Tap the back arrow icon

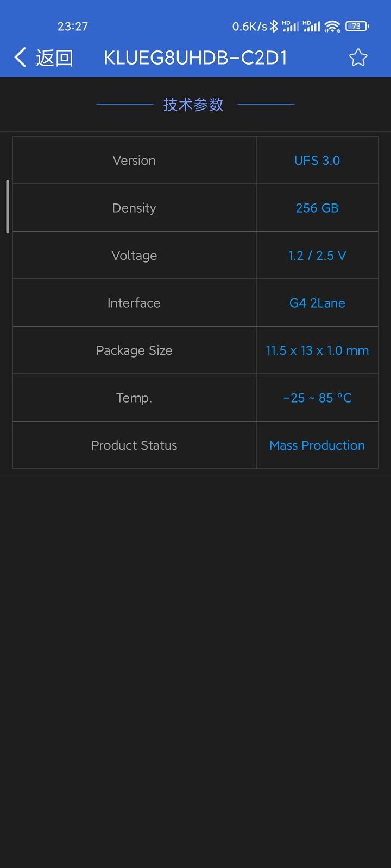click(21, 58)
